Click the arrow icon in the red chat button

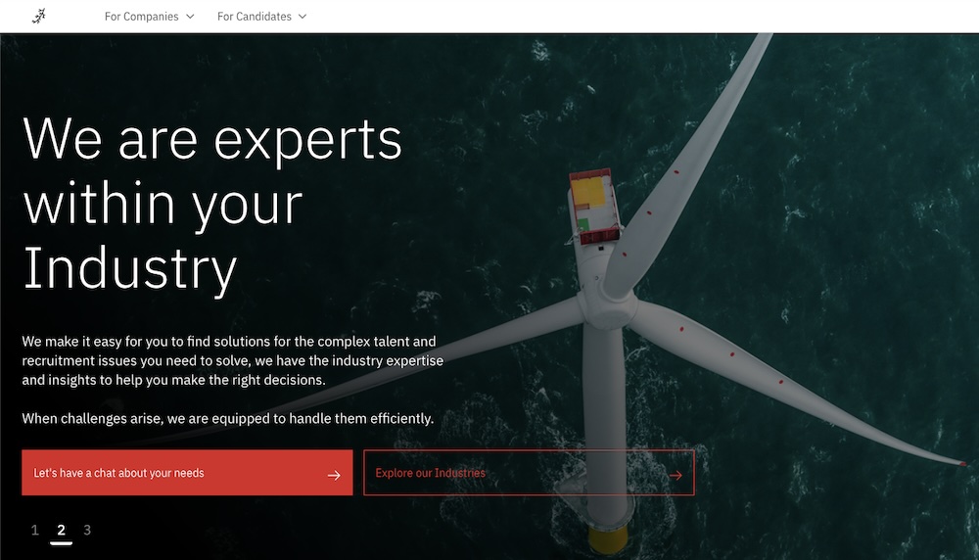click(334, 475)
